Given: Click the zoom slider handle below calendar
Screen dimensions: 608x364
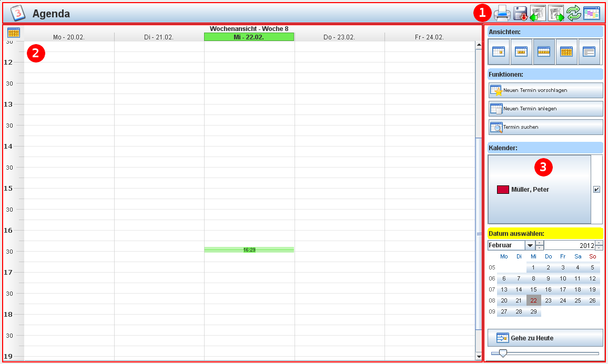Looking at the screenshot, I should pyautogui.click(x=503, y=353).
